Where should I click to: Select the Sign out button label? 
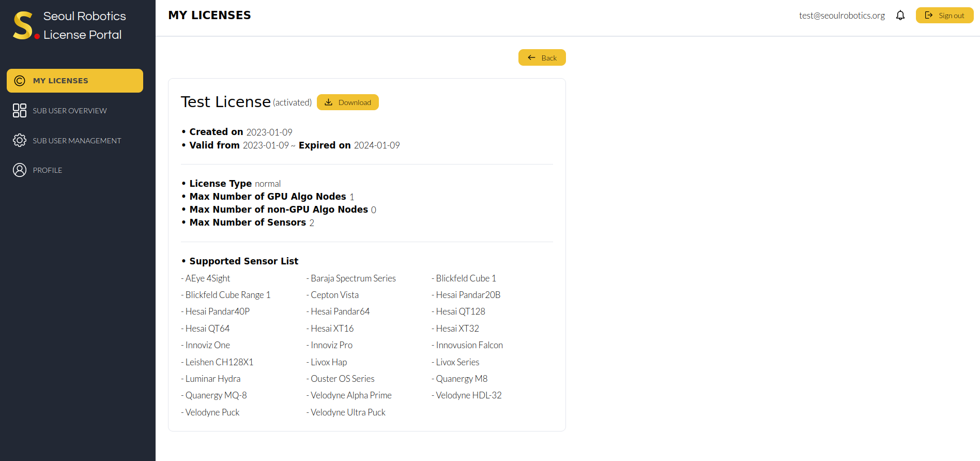pyautogui.click(x=951, y=16)
